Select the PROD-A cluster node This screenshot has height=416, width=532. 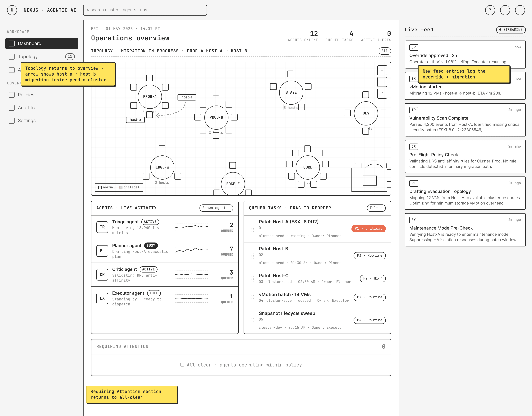point(150,97)
